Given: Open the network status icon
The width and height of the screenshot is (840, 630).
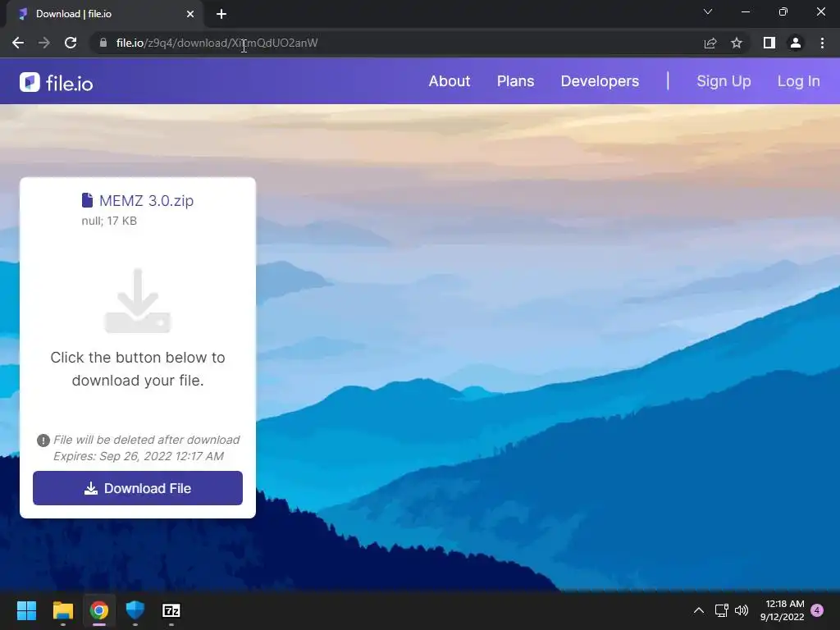Looking at the screenshot, I should click(x=721, y=610).
